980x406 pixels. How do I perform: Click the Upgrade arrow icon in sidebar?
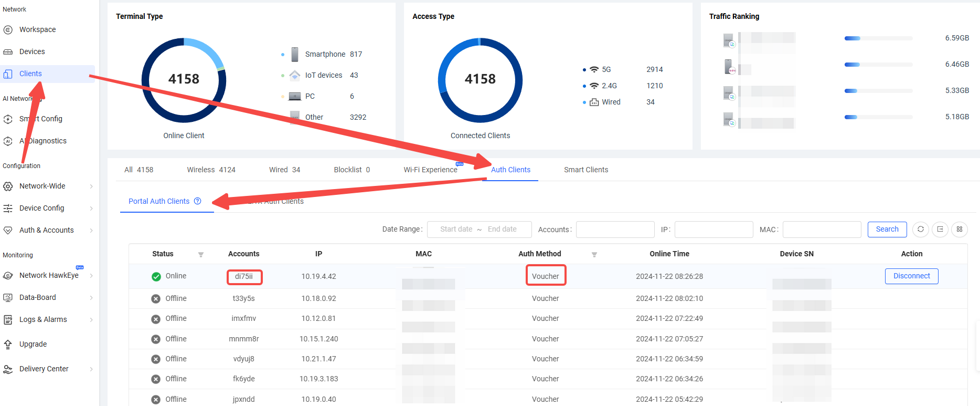[x=8, y=344]
